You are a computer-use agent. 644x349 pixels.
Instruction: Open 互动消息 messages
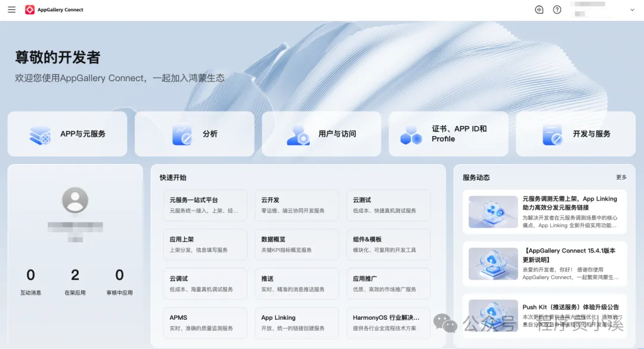pyautogui.click(x=30, y=280)
